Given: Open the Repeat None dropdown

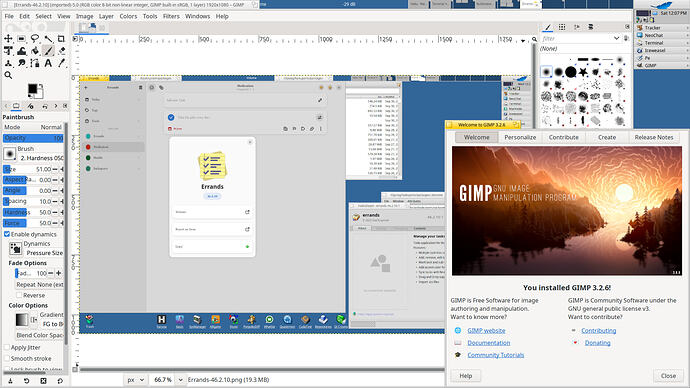Looking at the screenshot, I should (x=40, y=285).
